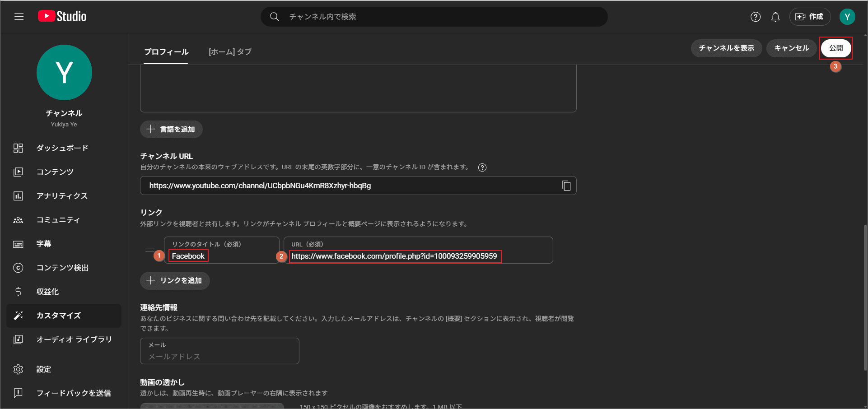Viewport: 868px width, 409px height.
Task: Publish changes with the 公開 button
Action: 835,48
